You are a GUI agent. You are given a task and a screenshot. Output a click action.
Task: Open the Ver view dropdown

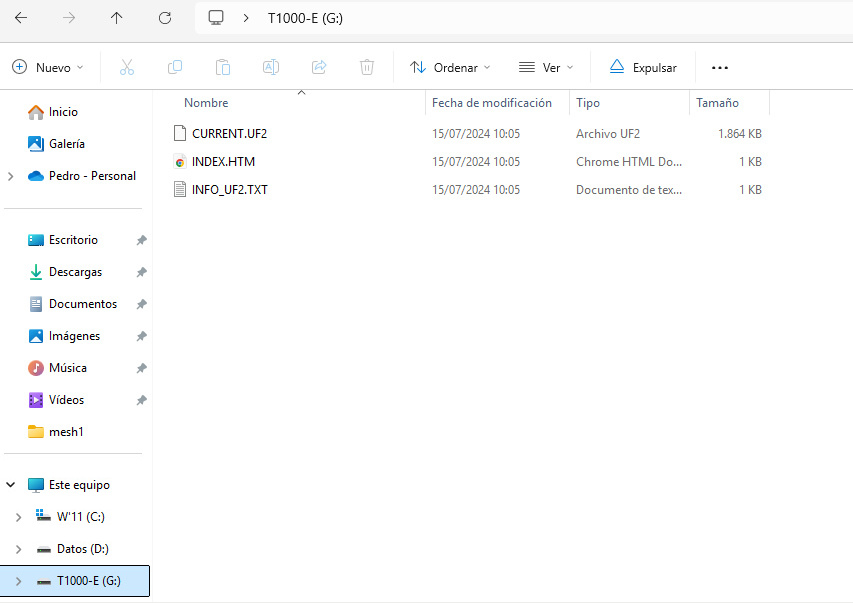[x=546, y=67]
